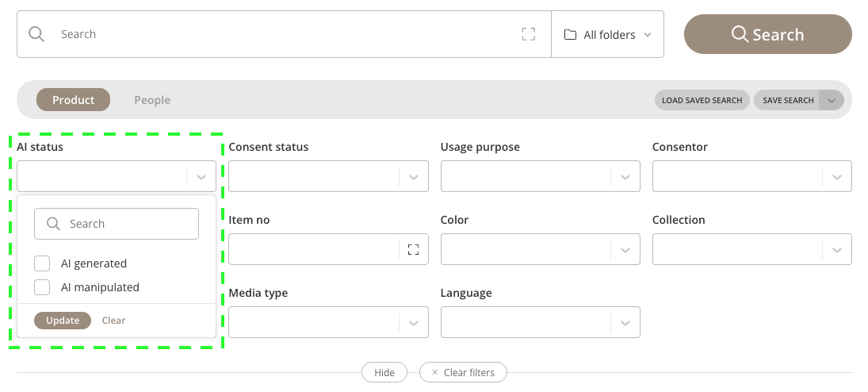Click the Clear filters button
This screenshot has width=868, height=392.
(464, 373)
